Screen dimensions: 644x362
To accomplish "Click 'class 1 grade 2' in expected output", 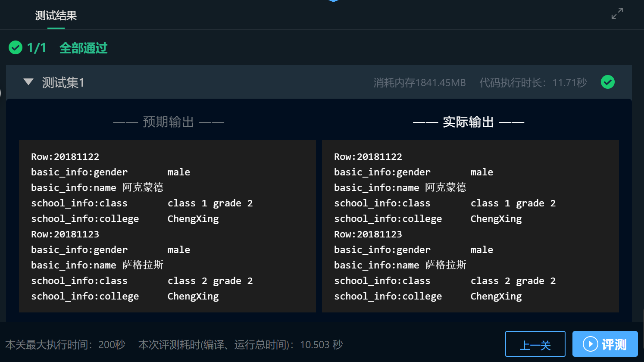I will [210, 203].
